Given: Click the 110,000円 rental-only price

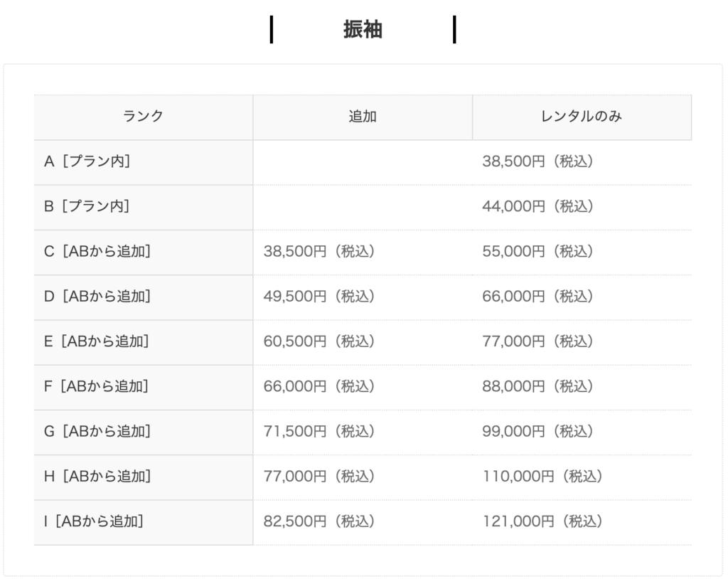Looking at the screenshot, I should [x=542, y=476].
